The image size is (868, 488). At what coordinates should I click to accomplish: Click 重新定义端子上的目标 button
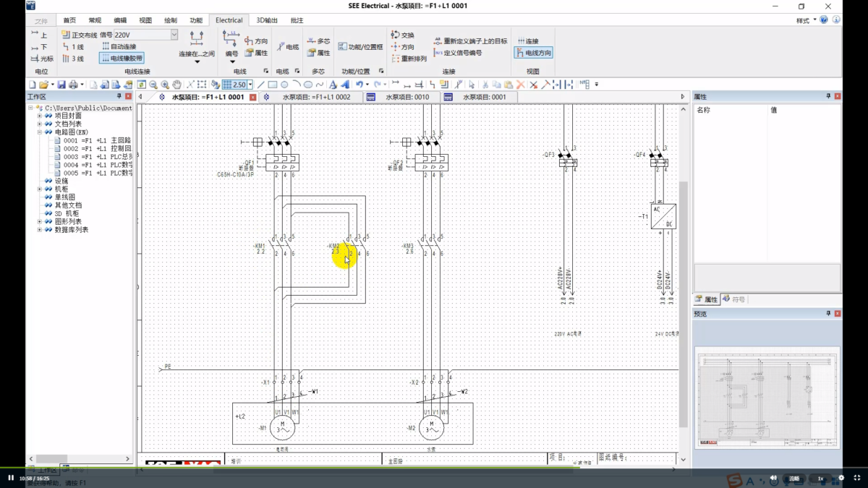click(x=470, y=41)
